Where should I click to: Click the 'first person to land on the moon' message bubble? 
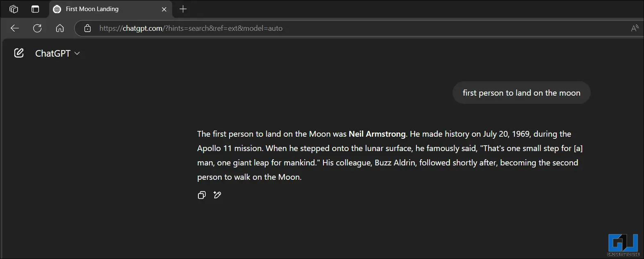pyautogui.click(x=521, y=93)
